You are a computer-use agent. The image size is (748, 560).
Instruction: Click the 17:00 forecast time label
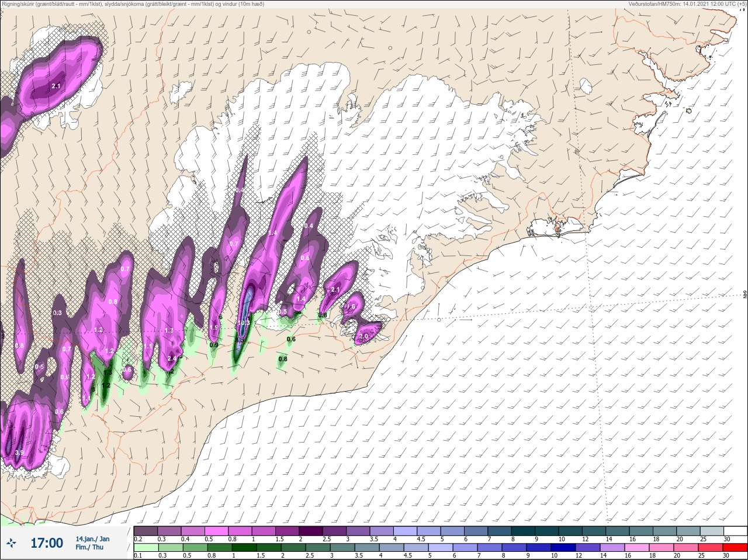[47, 543]
